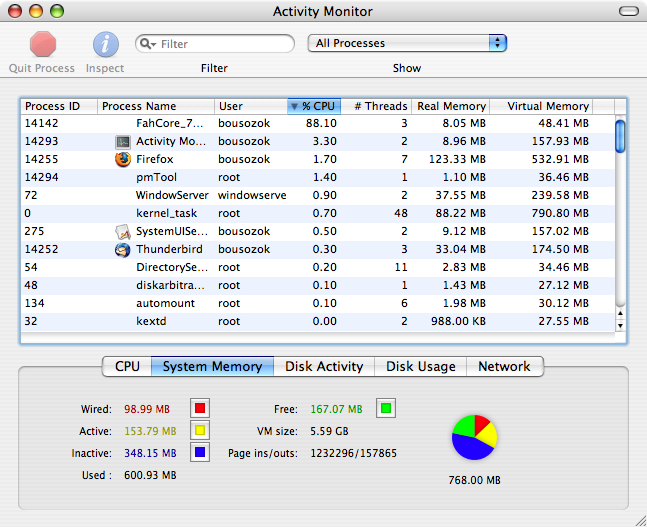Viewport: 647px width, 527px height.
Task: Open the Inspect info icon
Action: [106, 44]
